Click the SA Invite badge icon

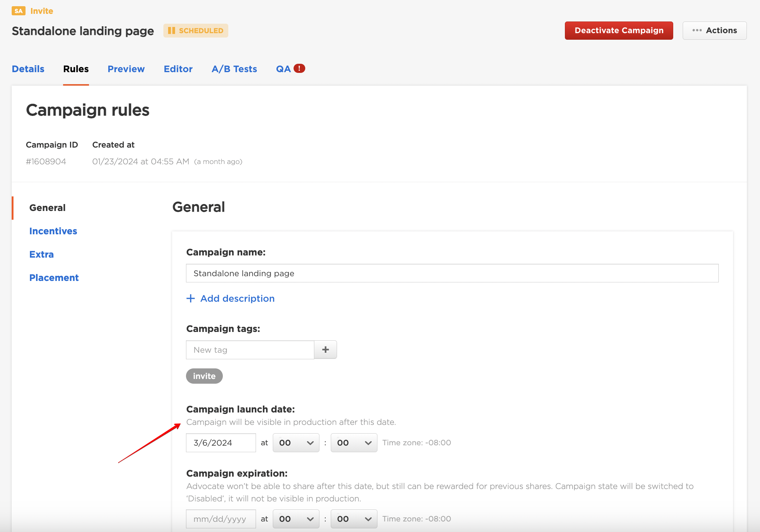pyautogui.click(x=18, y=11)
